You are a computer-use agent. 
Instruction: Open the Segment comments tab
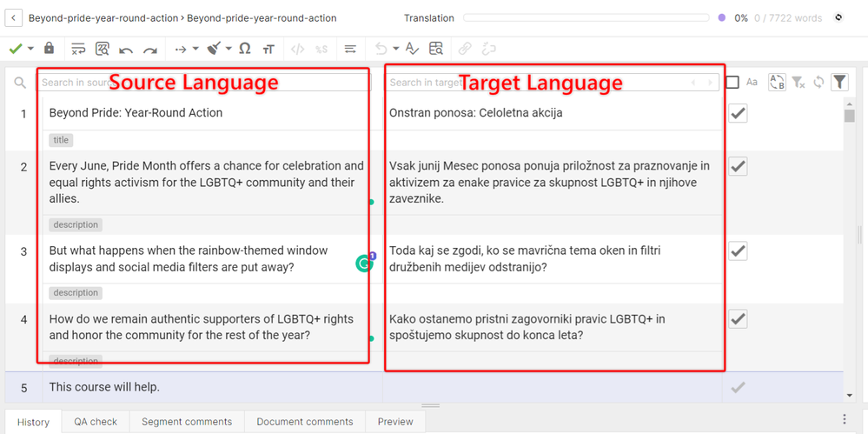187,422
